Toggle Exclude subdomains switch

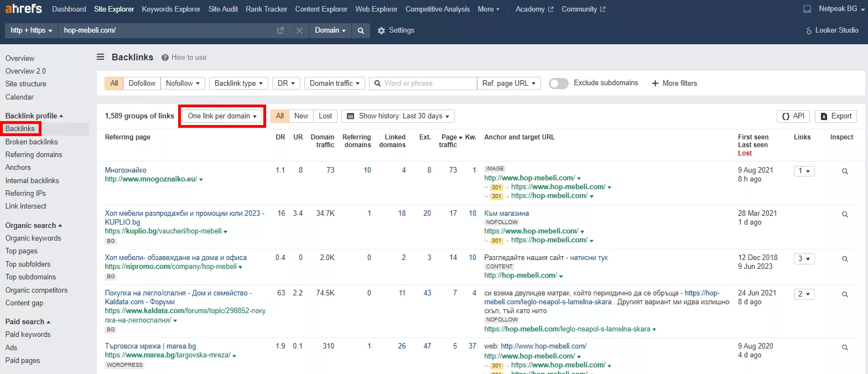(558, 83)
